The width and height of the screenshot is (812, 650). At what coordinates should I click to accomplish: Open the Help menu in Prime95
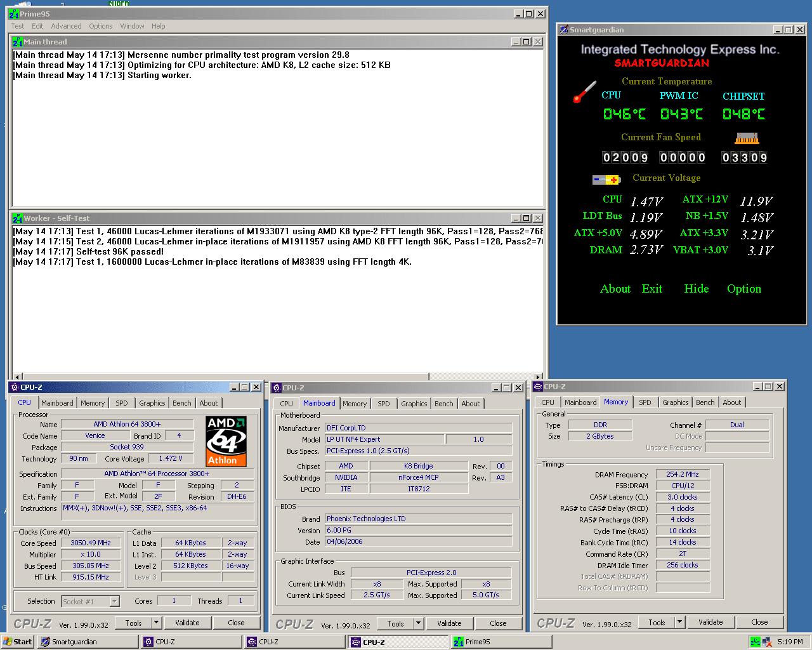click(x=159, y=26)
